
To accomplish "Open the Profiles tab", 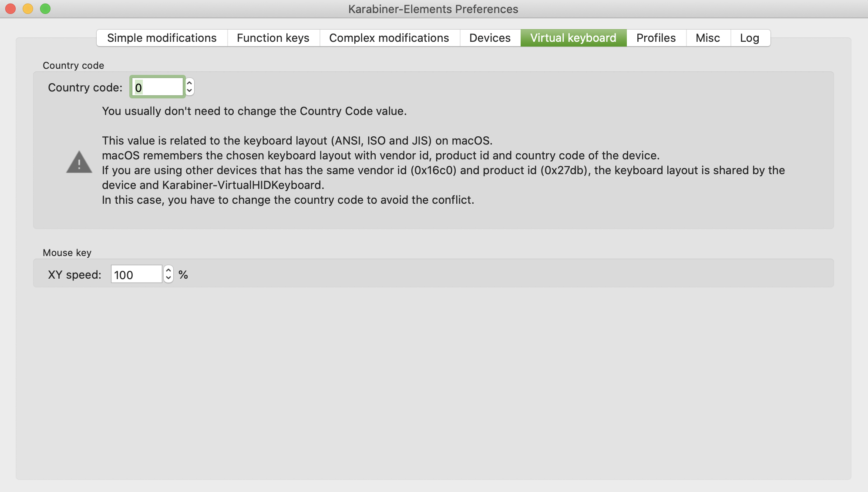I will (x=655, y=38).
